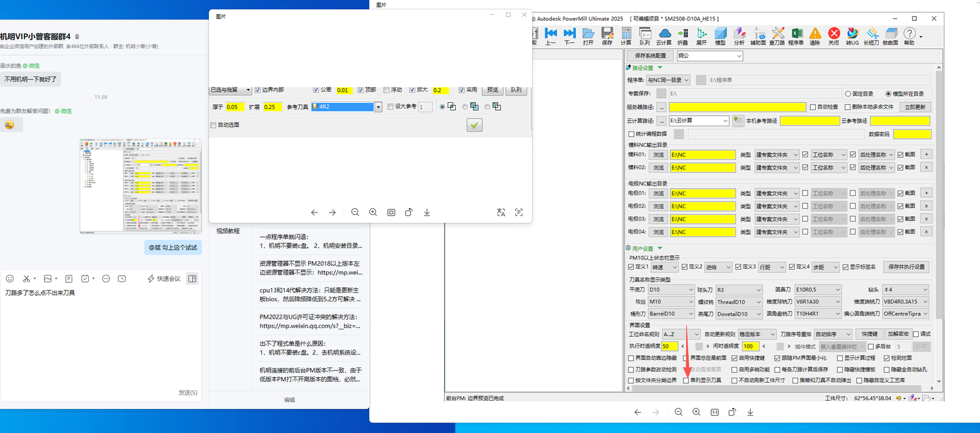Click zoom-in icon in the front image viewer
Screen dimensions: 980x433
(373, 212)
